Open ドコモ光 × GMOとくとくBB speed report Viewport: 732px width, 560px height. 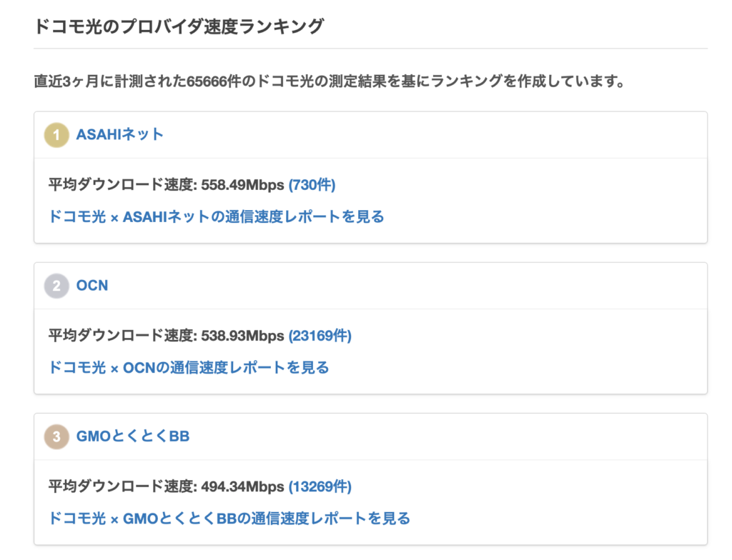(x=230, y=518)
